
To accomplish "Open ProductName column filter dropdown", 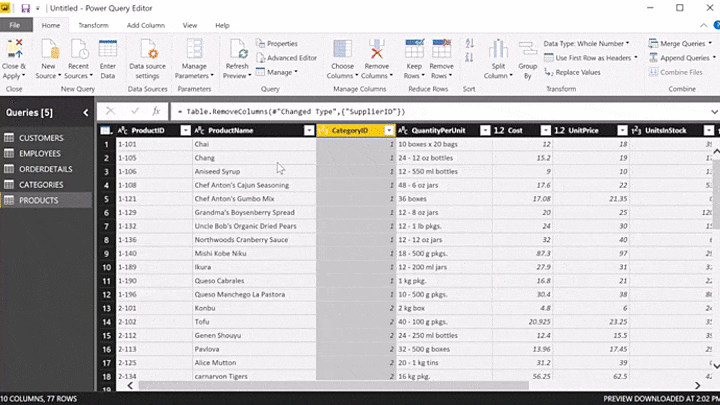I will click(x=309, y=130).
